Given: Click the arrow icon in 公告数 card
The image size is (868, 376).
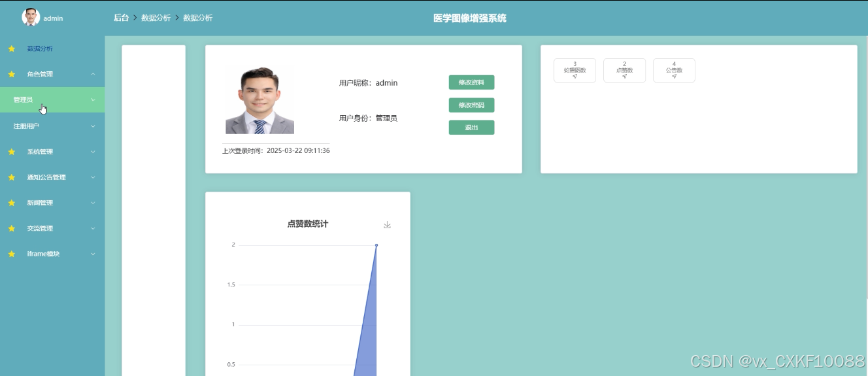Looking at the screenshot, I should tap(674, 77).
